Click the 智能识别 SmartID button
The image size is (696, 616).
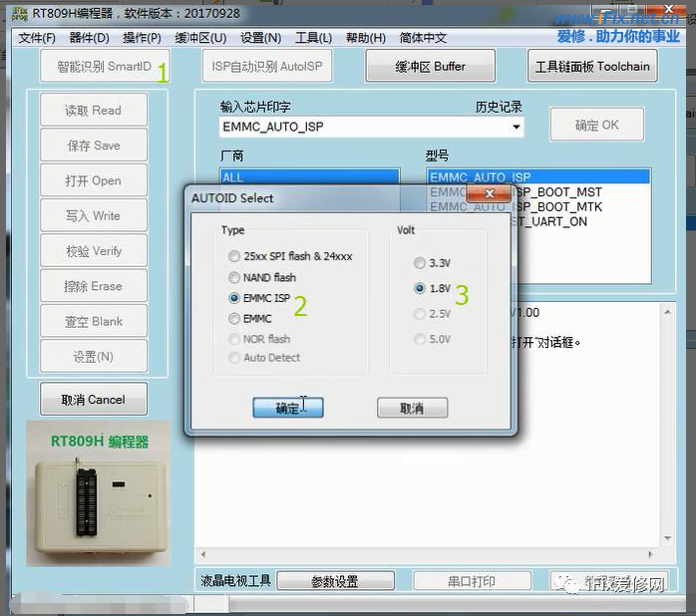click(105, 66)
